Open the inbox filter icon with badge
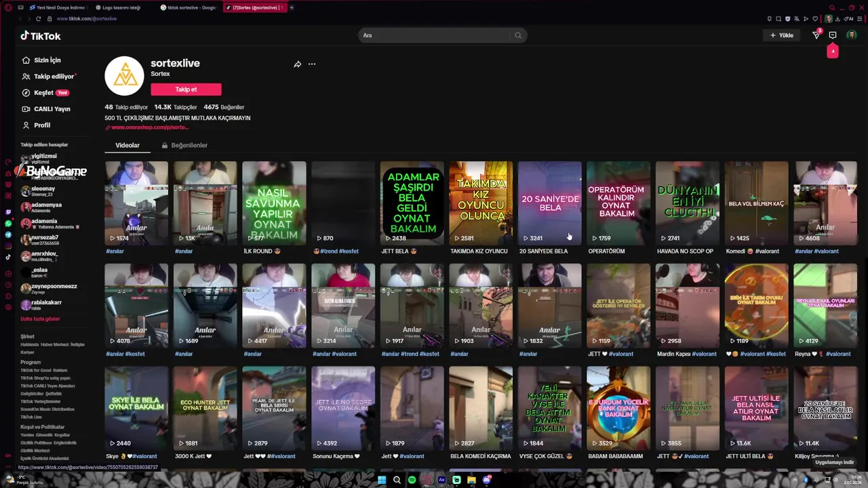 click(816, 35)
